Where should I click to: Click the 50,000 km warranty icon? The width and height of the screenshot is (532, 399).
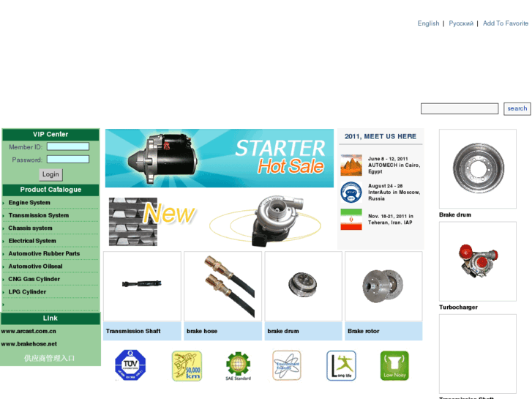coord(187,366)
